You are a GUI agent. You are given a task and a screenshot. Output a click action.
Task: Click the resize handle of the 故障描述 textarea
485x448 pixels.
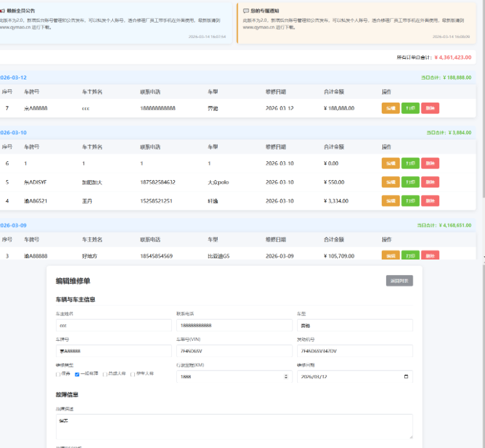[409, 436]
